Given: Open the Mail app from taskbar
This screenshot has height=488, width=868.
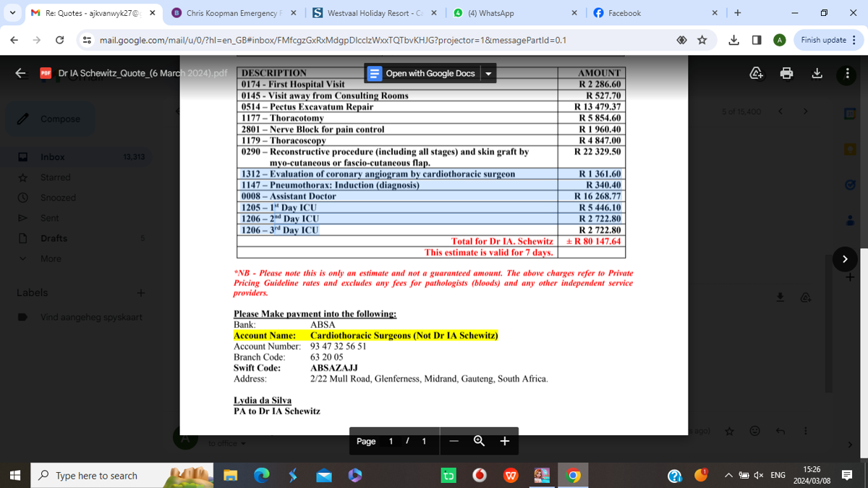Looking at the screenshot, I should coord(323,476).
